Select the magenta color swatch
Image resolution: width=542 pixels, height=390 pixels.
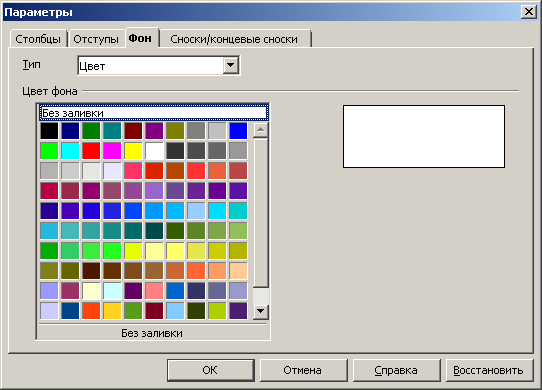[x=112, y=151]
